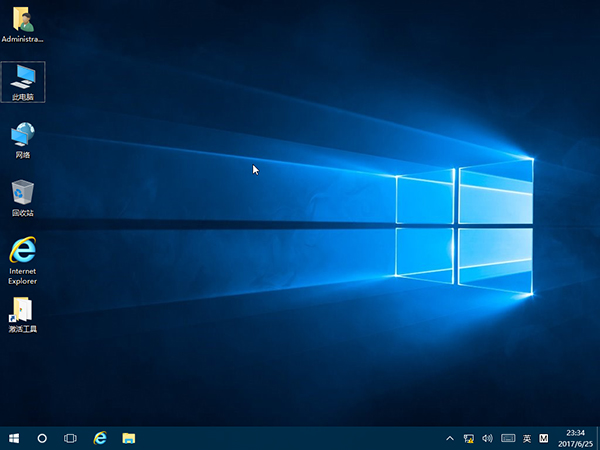Expand the hidden system tray icons

[x=451, y=438]
